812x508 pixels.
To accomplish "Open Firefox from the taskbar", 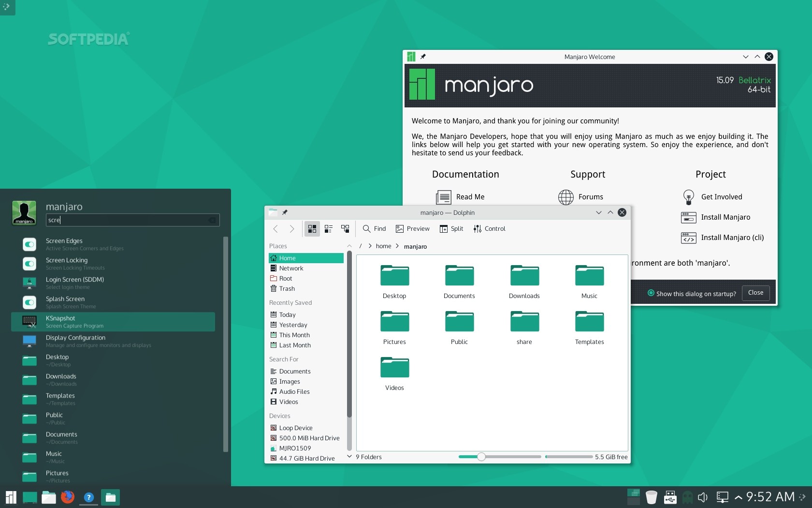I will tap(68, 497).
